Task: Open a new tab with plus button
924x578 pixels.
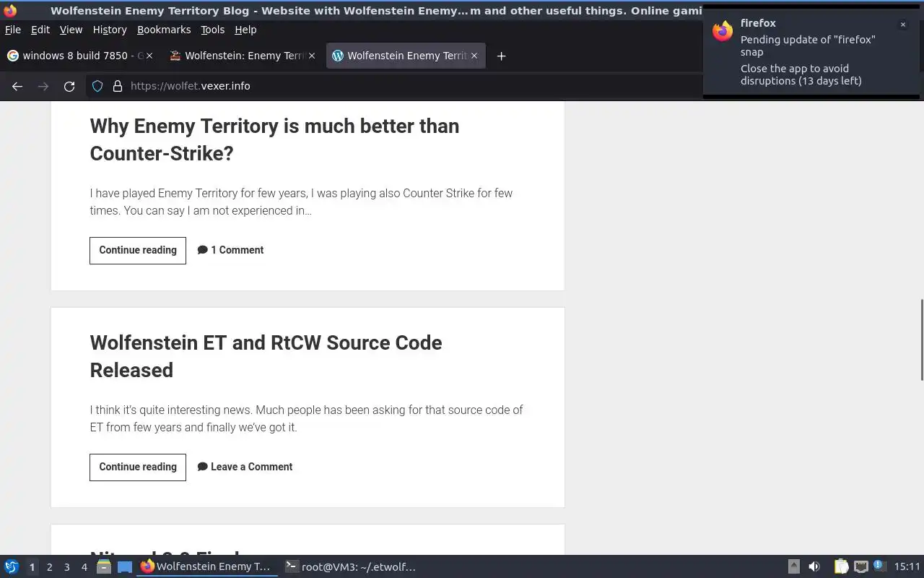Action: click(501, 56)
